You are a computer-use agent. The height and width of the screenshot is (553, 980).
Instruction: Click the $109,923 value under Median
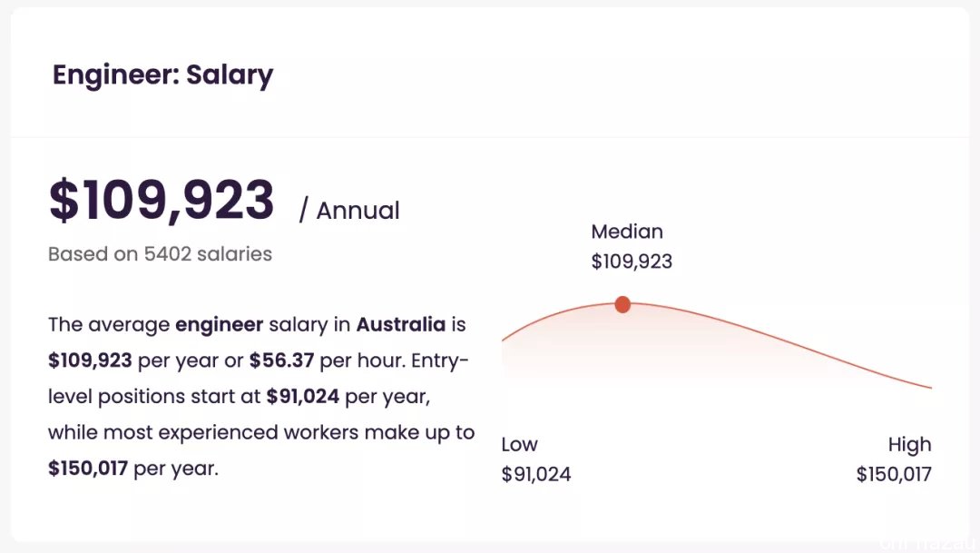(x=632, y=262)
